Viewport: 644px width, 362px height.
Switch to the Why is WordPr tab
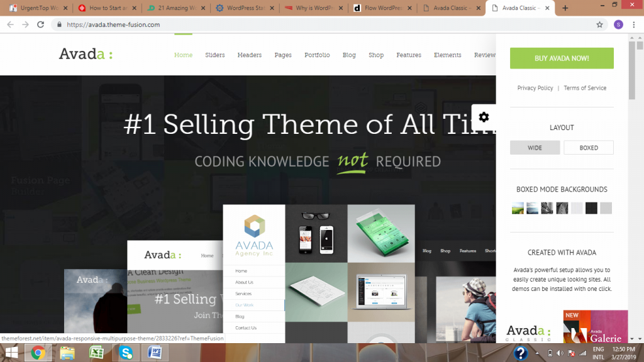click(314, 8)
